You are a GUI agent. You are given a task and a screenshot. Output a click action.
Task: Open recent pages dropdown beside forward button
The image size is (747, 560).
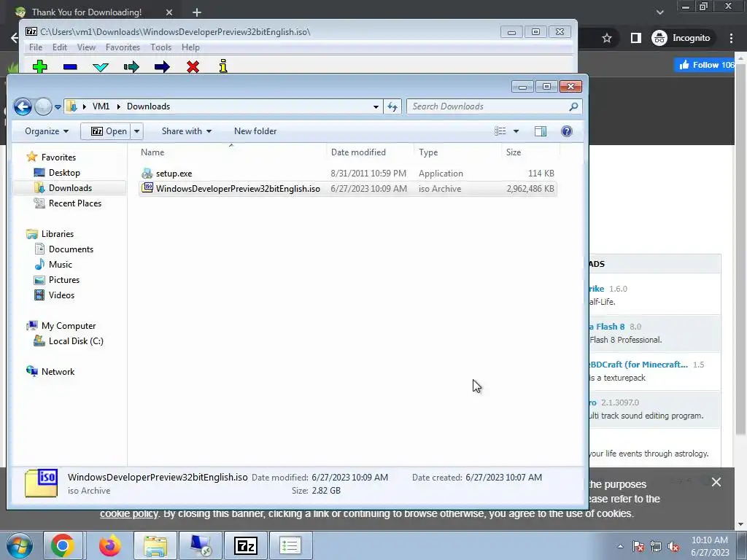(58, 107)
